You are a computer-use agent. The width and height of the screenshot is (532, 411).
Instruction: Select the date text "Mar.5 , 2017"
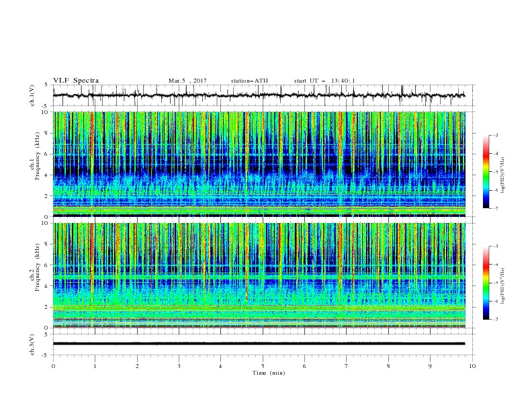pos(187,81)
